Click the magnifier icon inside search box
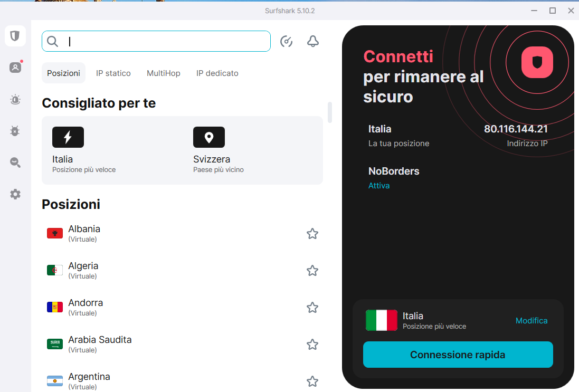 [52, 41]
